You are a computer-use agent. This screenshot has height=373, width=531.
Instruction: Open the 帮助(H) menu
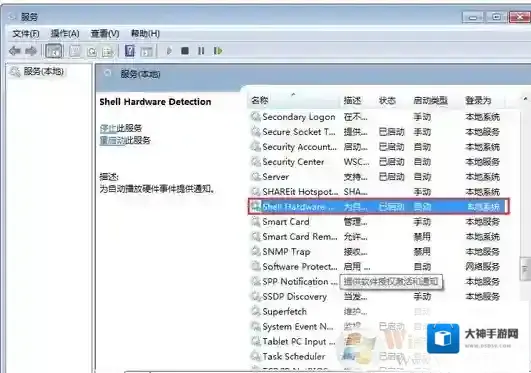(145, 34)
